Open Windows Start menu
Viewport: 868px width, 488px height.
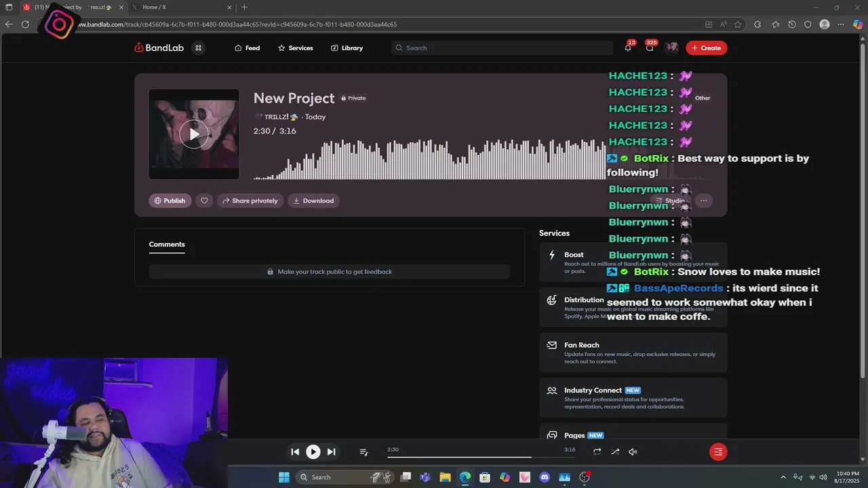(284, 477)
